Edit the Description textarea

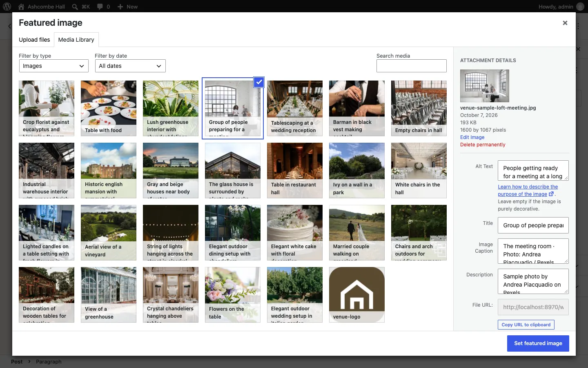coord(533,281)
